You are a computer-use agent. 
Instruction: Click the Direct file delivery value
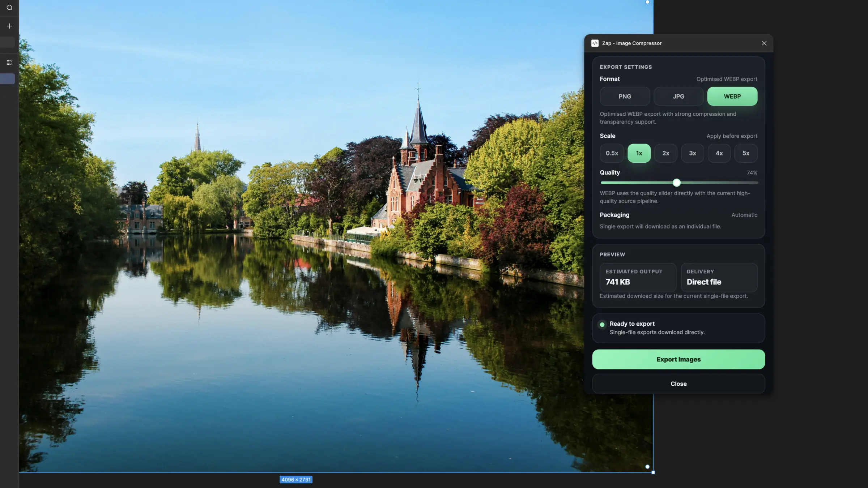point(704,282)
